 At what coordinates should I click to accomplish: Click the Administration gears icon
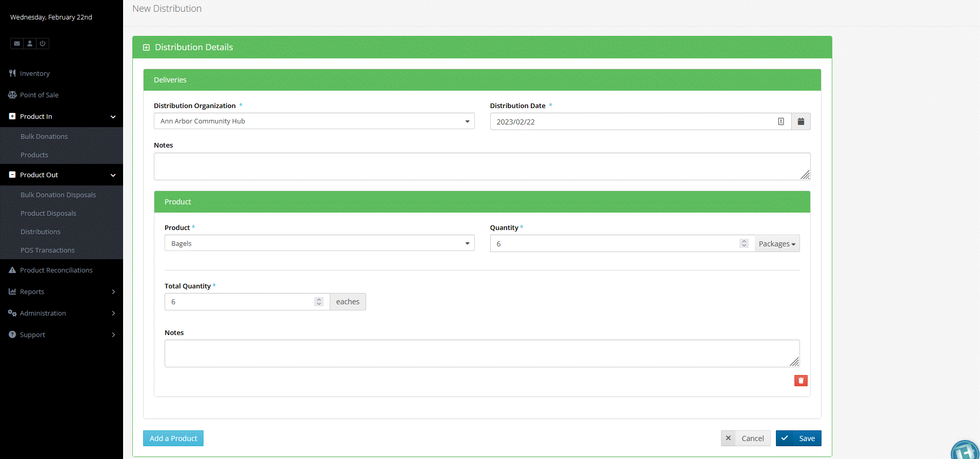[12, 313]
